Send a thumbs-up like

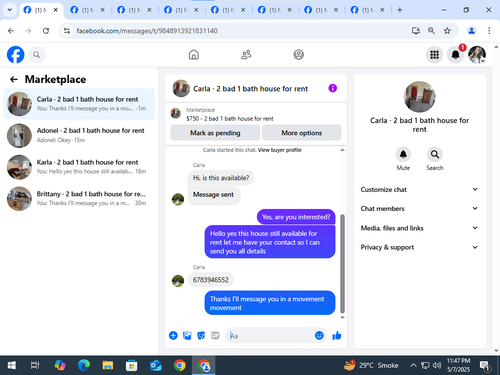tap(337, 335)
